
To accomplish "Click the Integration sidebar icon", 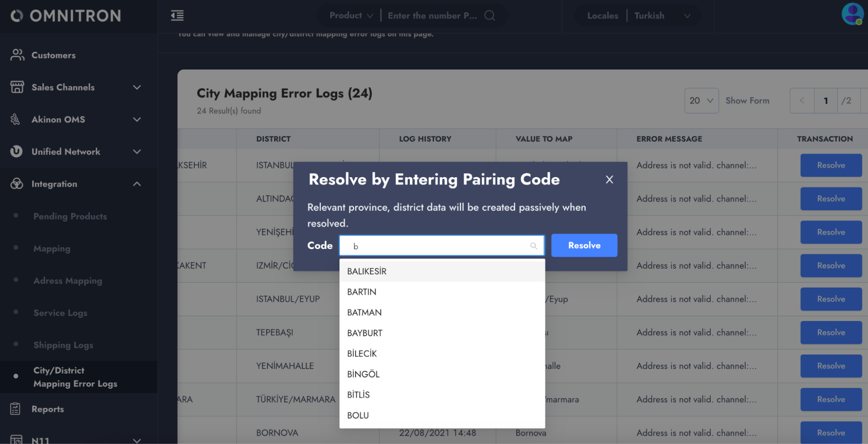I will pos(17,184).
